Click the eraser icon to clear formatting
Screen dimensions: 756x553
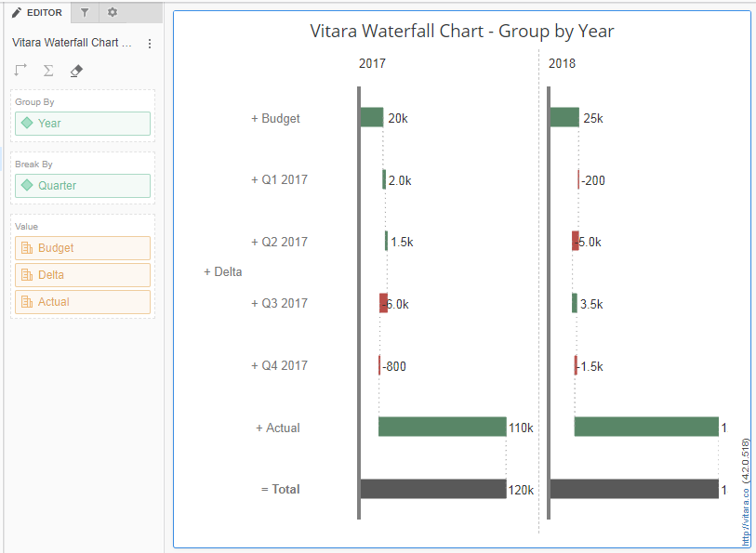coord(75,70)
